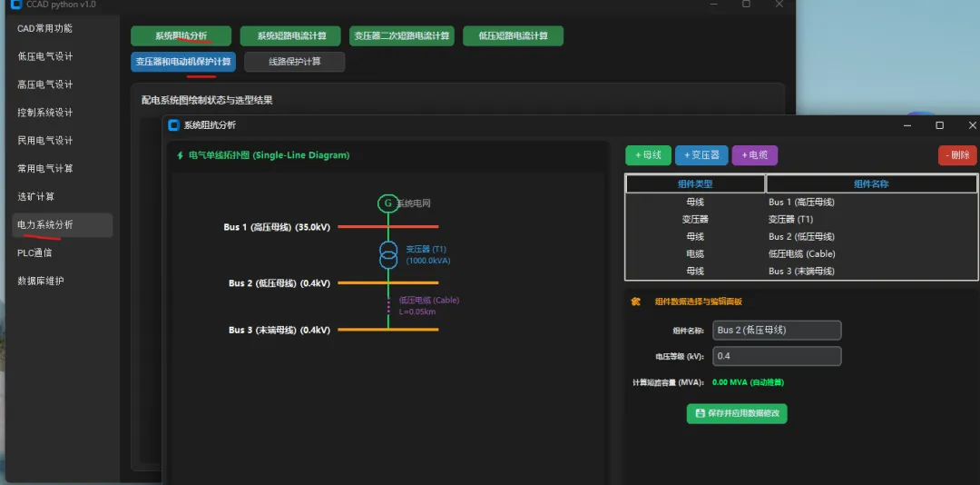Viewport: 980px width, 485px height.
Task: Click 保存并应用数据修改 button
Action: [737, 413]
